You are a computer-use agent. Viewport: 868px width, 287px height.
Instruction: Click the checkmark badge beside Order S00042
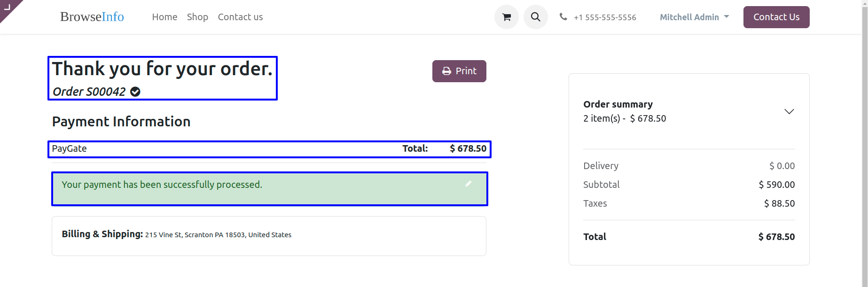(x=135, y=92)
